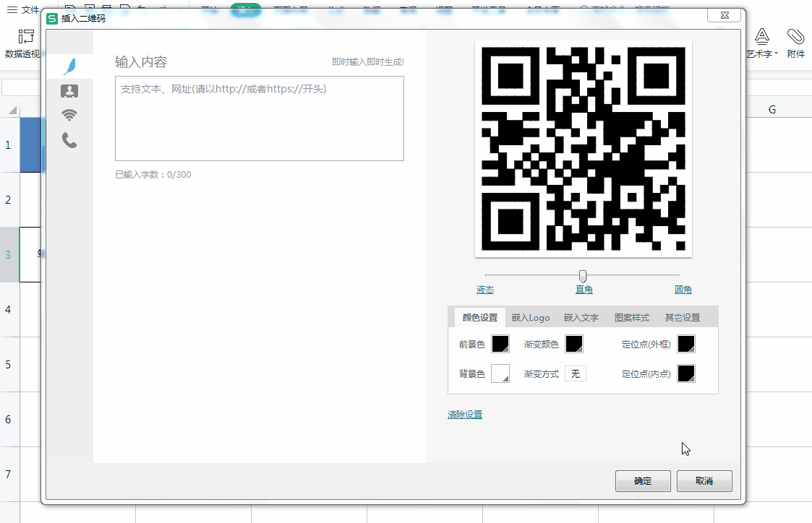Open the 渐变颜色 gradient color swatch
Image resolution: width=812 pixels, height=523 pixels.
tap(574, 344)
